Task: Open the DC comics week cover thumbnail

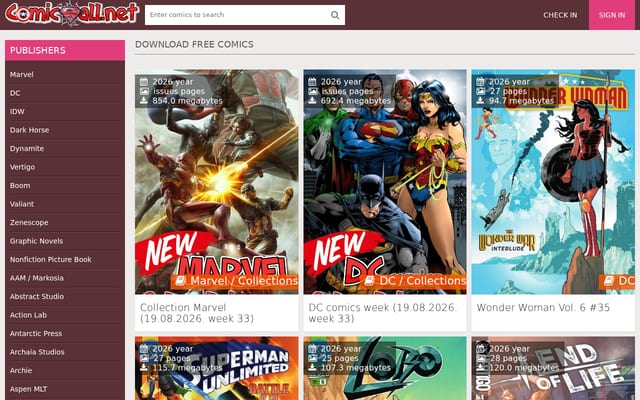Action: 385,182
